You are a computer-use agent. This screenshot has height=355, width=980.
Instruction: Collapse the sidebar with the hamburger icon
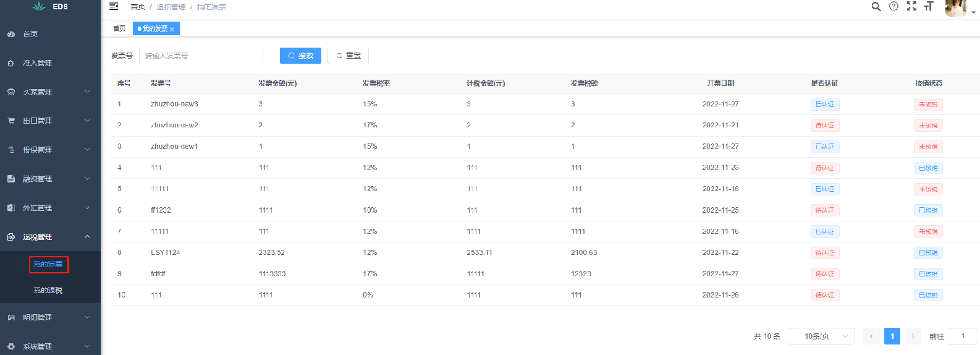click(x=114, y=6)
